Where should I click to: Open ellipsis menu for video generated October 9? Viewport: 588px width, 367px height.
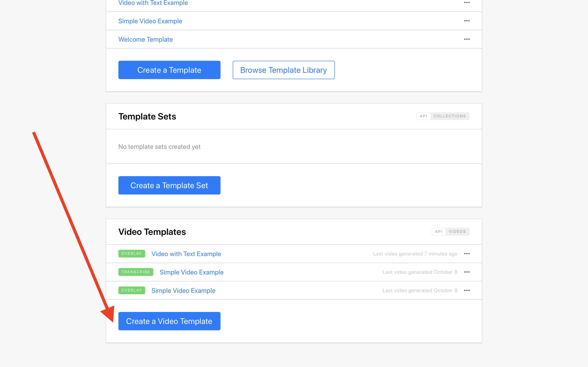(x=467, y=290)
